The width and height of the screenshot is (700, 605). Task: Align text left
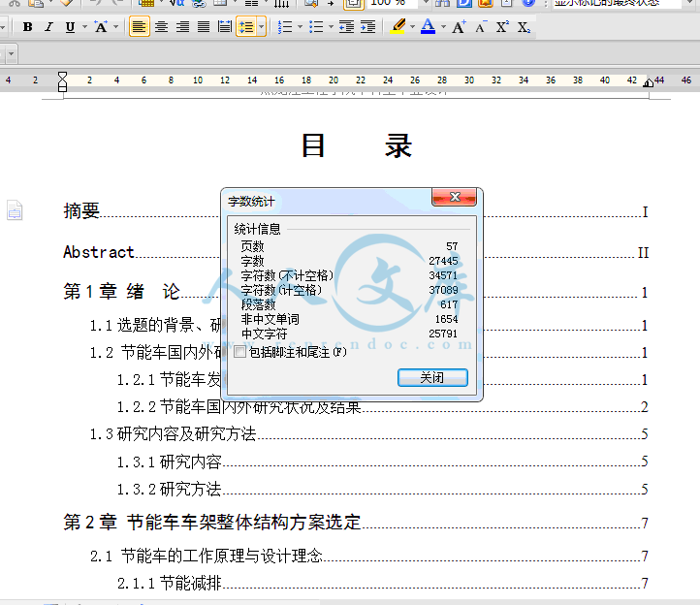tap(140, 27)
